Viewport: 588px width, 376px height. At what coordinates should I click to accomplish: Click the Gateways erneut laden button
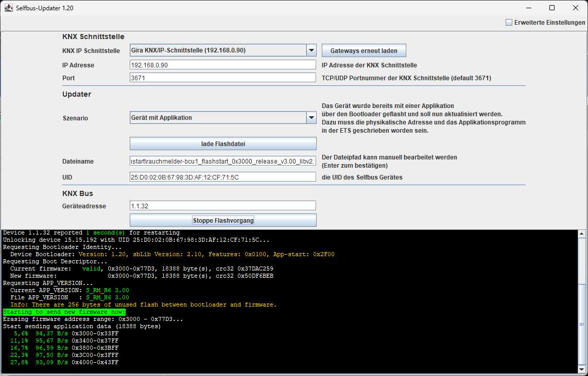point(364,50)
